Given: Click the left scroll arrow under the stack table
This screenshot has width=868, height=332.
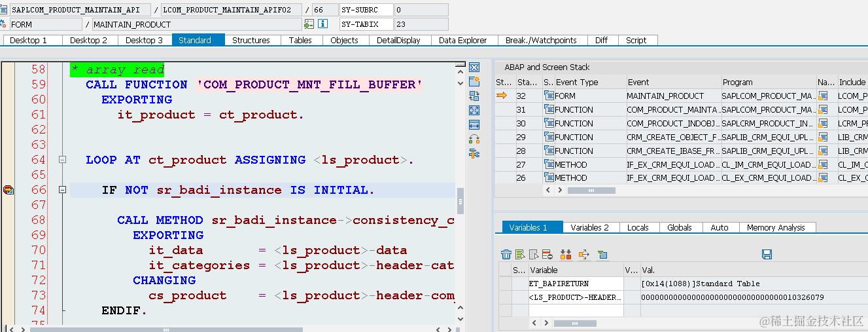Looking at the screenshot, I should tap(547, 191).
